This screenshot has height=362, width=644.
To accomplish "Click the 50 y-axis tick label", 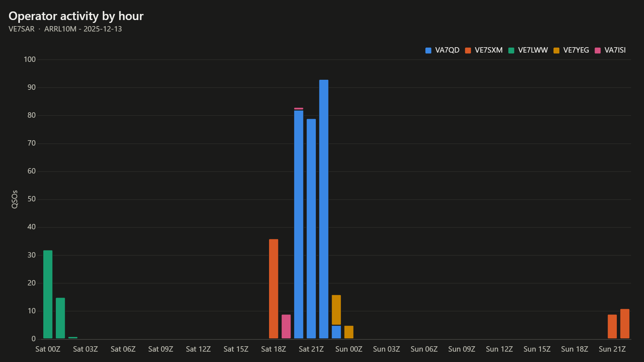I will [31, 199].
